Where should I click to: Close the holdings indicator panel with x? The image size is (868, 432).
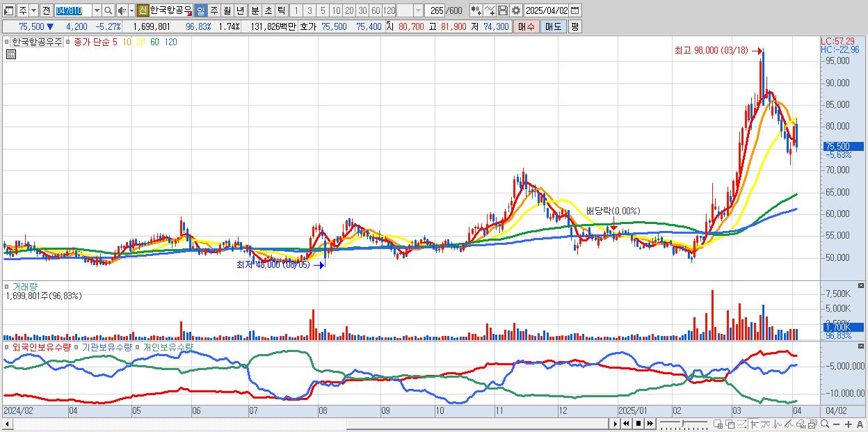point(862,346)
